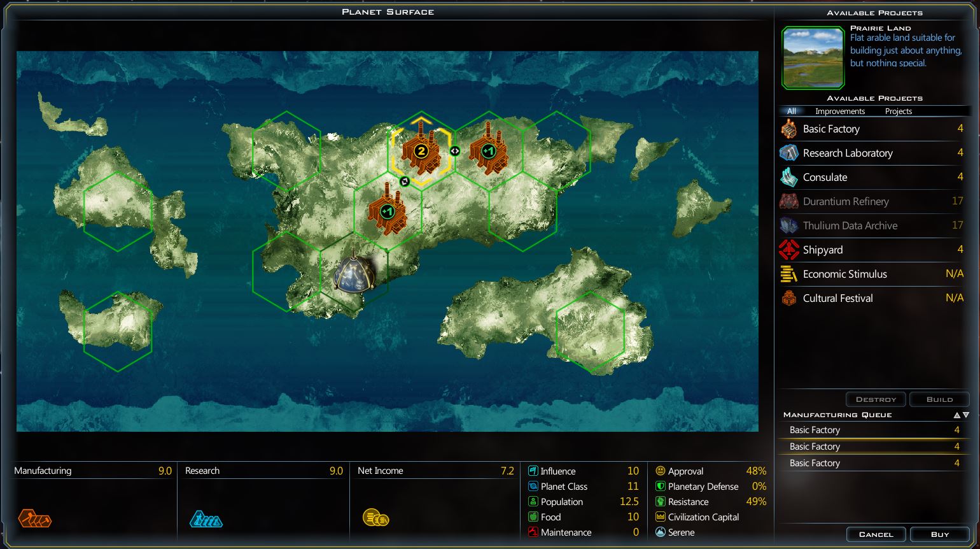This screenshot has width=980, height=549.
Task: Cancel out of the planet surface screen
Action: pos(876,534)
